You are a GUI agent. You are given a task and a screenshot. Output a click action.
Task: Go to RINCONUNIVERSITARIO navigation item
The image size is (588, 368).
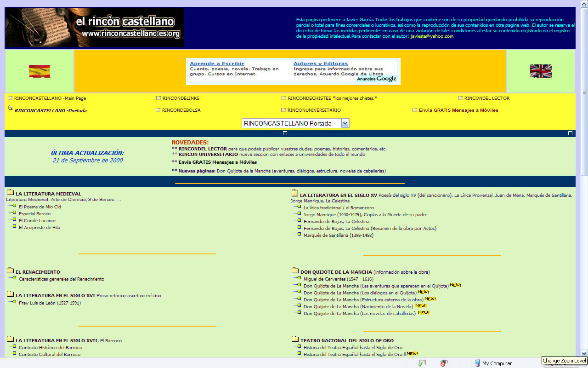(x=314, y=110)
